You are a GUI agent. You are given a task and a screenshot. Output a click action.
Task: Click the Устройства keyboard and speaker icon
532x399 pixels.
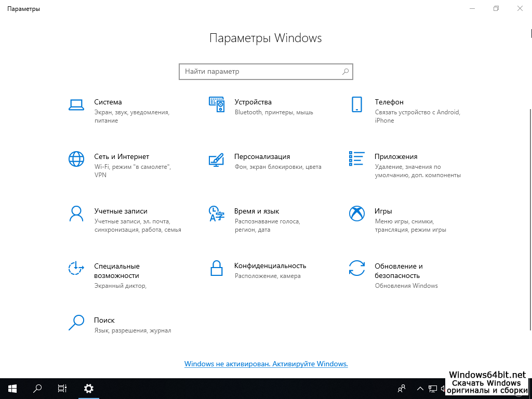click(x=216, y=104)
